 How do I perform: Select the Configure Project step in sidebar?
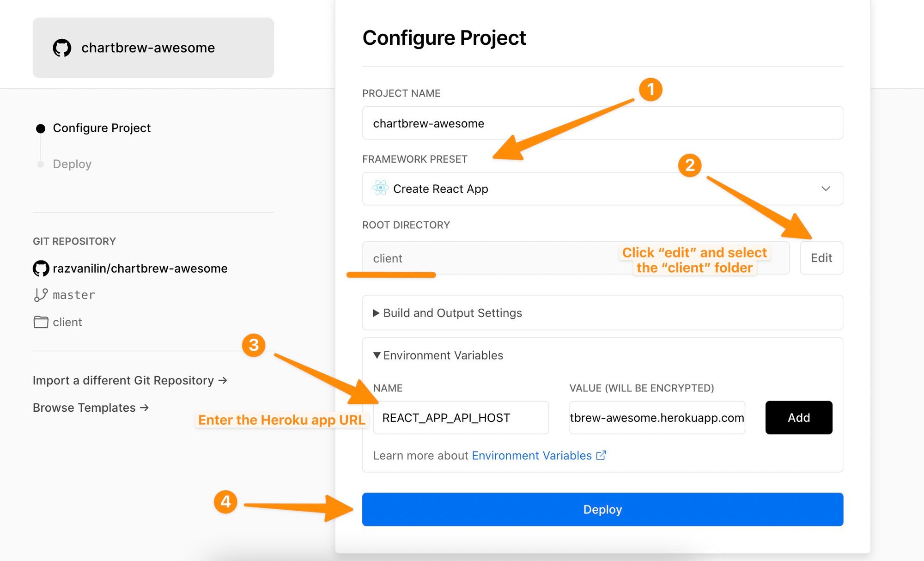click(x=102, y=128)
